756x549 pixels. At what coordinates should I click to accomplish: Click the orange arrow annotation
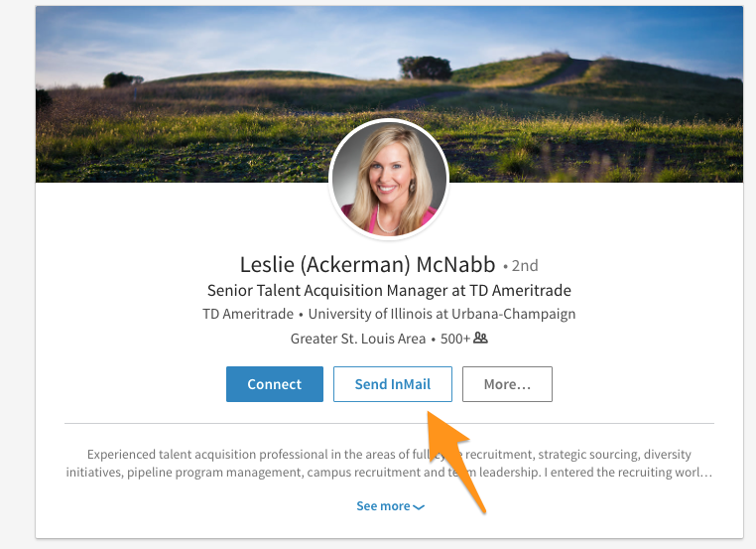pos(453,459)
